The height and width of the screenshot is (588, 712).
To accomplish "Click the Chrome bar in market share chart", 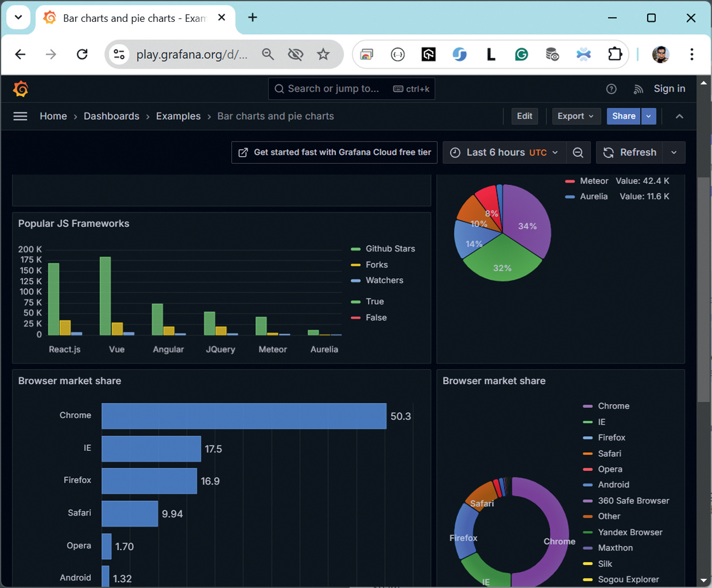I will coord(244,416).
